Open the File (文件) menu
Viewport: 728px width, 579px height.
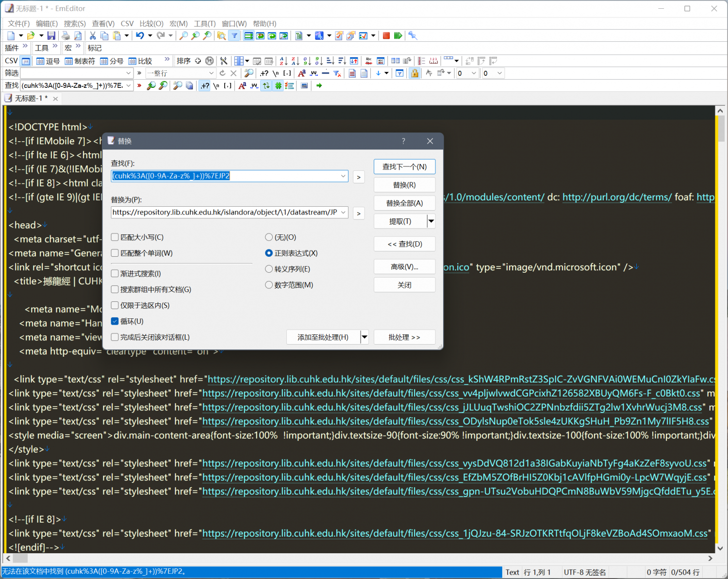(19, 23)
